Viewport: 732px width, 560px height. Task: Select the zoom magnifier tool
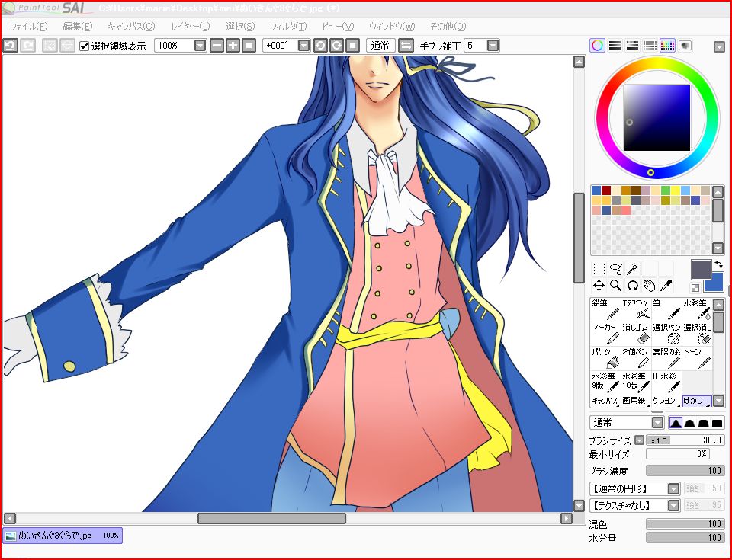tap(616, 285)
